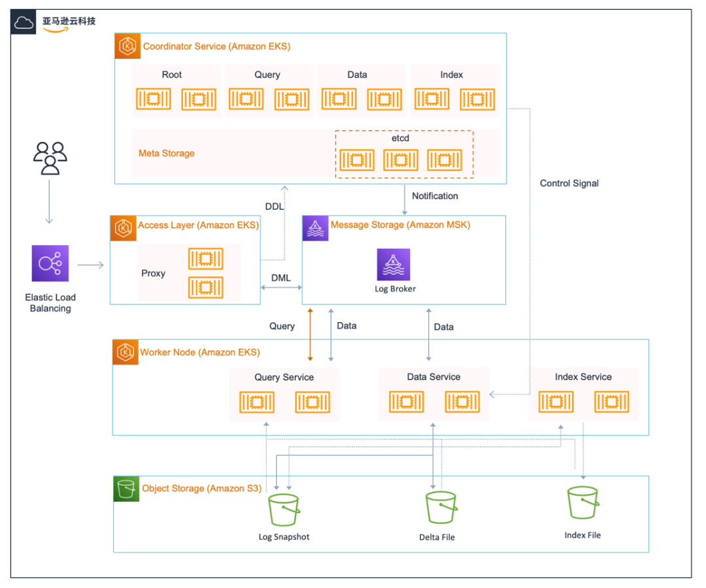Click the Amazon S3 icon beside Object Storage
This screenshot has width=706, height=588.
point(126,489)
